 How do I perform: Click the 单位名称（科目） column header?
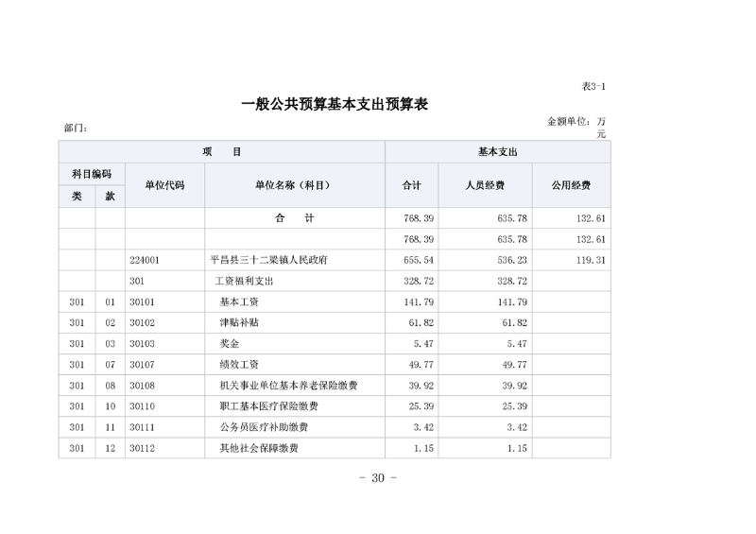coord(293,185)
